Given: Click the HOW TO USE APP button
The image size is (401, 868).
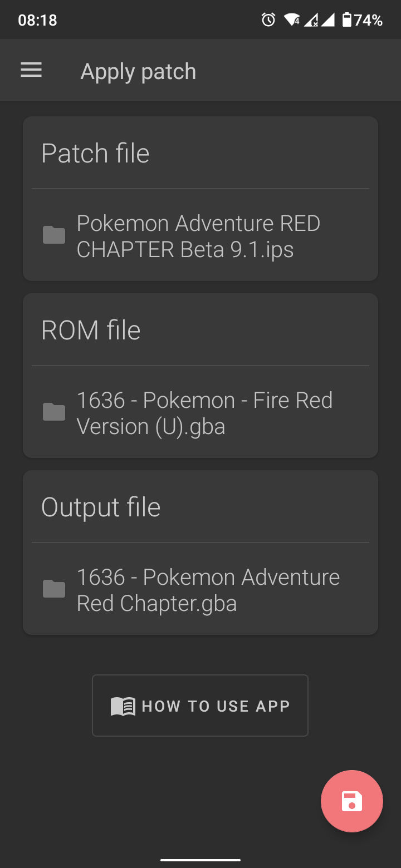Looking at the screenshot, I should point(200,706).
